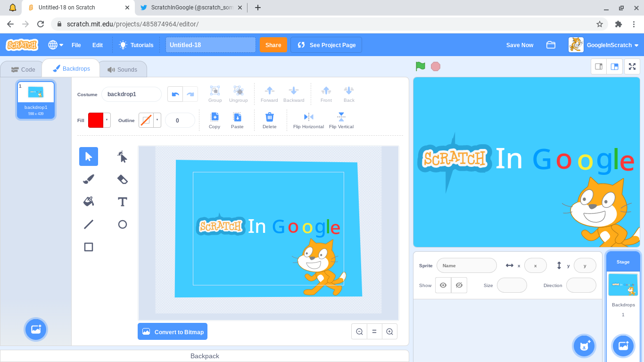The height and width of the screenshot is (362, 644).
Task: Select the Circle tool
Action: click(x=123, y=224)
